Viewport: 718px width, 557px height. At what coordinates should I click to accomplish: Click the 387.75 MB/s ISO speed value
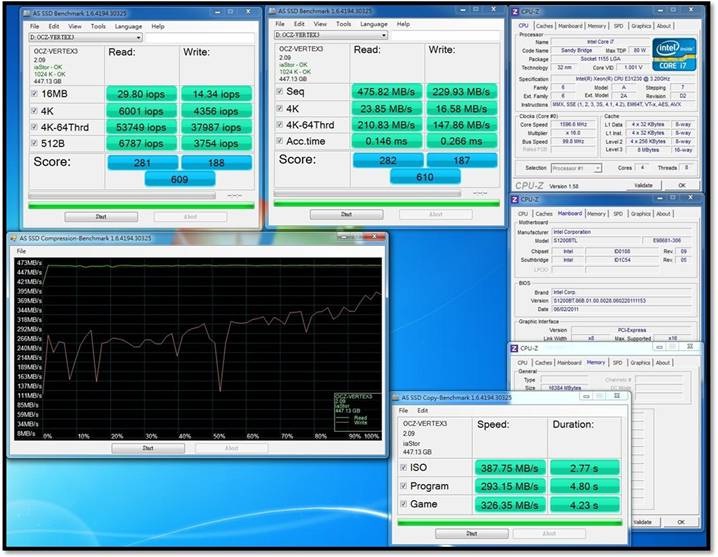(510, 468)
